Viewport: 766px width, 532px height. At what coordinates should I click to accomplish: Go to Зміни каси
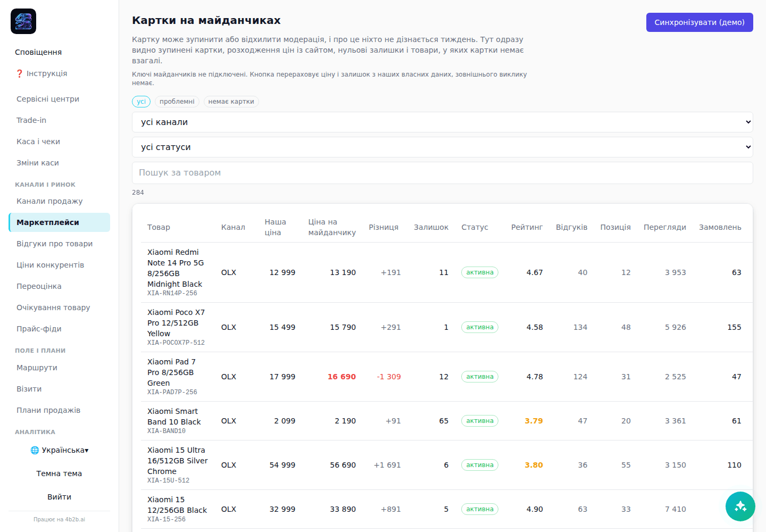coord(59,163)
